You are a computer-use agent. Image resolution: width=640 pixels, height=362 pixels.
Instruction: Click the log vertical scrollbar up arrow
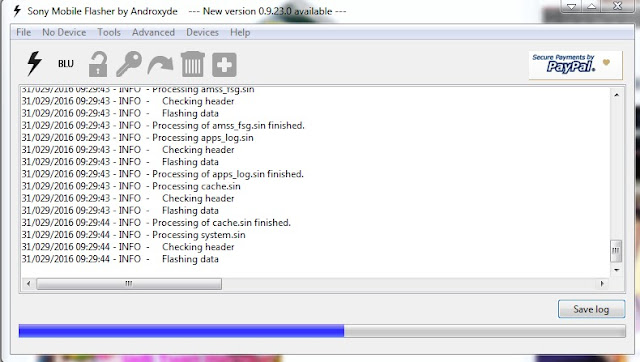click(616, 95)
